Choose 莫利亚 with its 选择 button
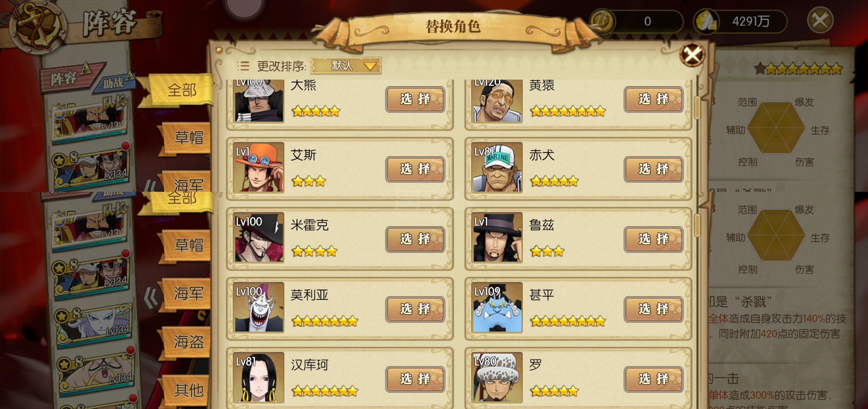The height and width of the screenshot is (409, 868). [415, 309]
